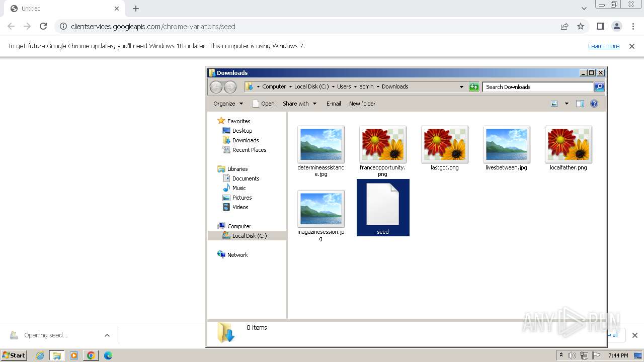The height and width of the screenshot is (362, 644).
Task: Launch Internet Explorer from taskbar
Action: [x=40, y=355]
